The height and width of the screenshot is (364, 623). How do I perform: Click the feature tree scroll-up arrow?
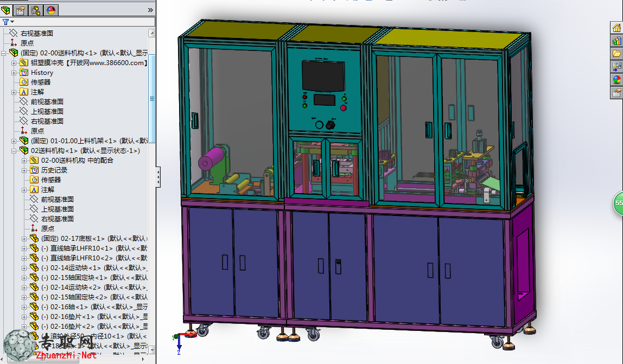152,33
